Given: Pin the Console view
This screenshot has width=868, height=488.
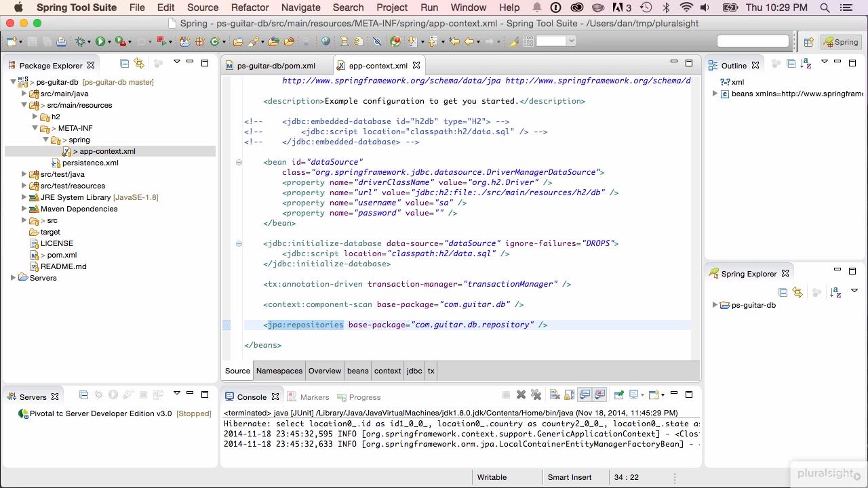Looking at the screenshot, I should point(618,394).
